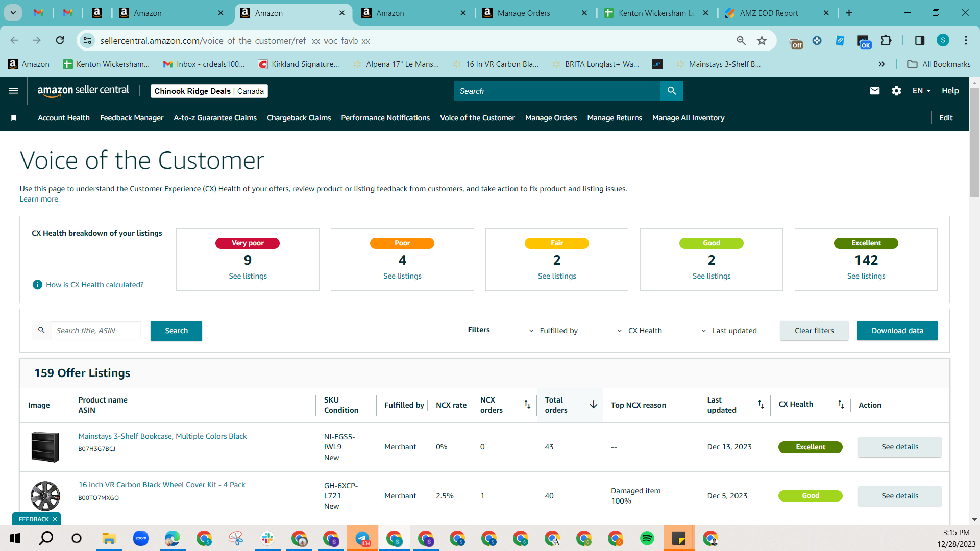Switch to the Manage Orders browser tab
980x551 pixels.
533,13
